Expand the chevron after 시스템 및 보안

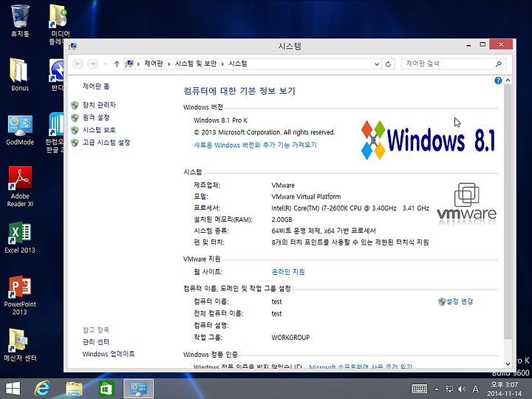click(x=222, y=64)
